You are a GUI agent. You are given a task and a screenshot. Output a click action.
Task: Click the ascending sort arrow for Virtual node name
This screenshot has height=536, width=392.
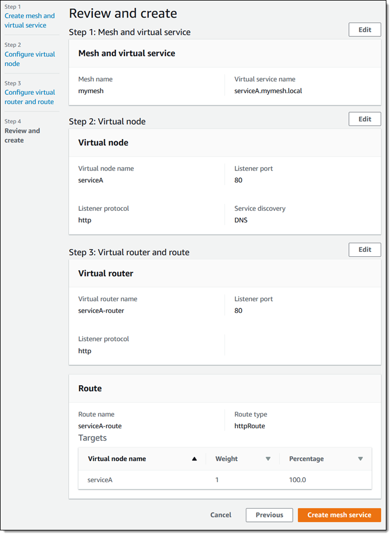click(x=194, y=459)
